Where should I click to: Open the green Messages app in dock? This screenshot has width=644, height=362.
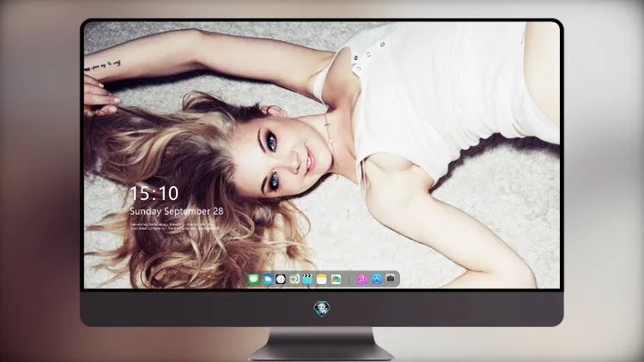(254, 280)
